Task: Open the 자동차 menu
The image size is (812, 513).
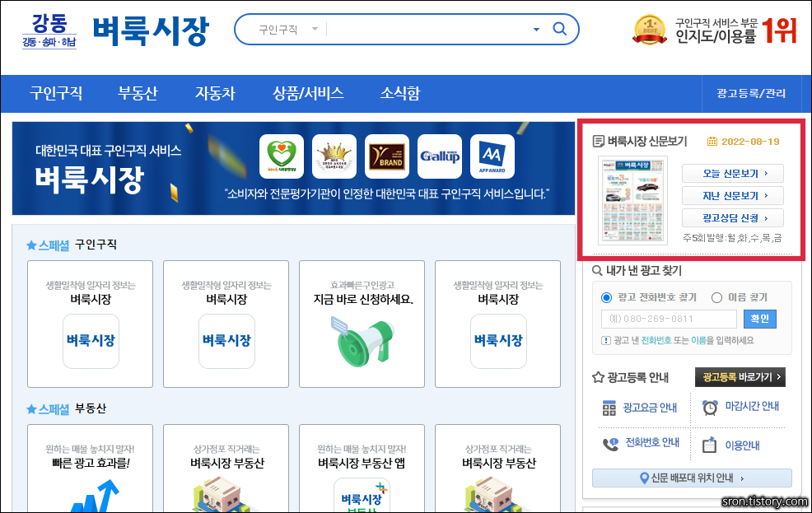Action: [x=215, y=93]
